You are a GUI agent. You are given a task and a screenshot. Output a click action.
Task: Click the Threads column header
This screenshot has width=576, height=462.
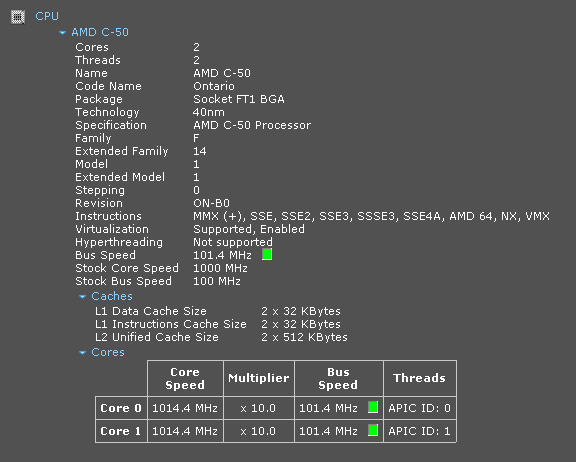tap(420, 378)
